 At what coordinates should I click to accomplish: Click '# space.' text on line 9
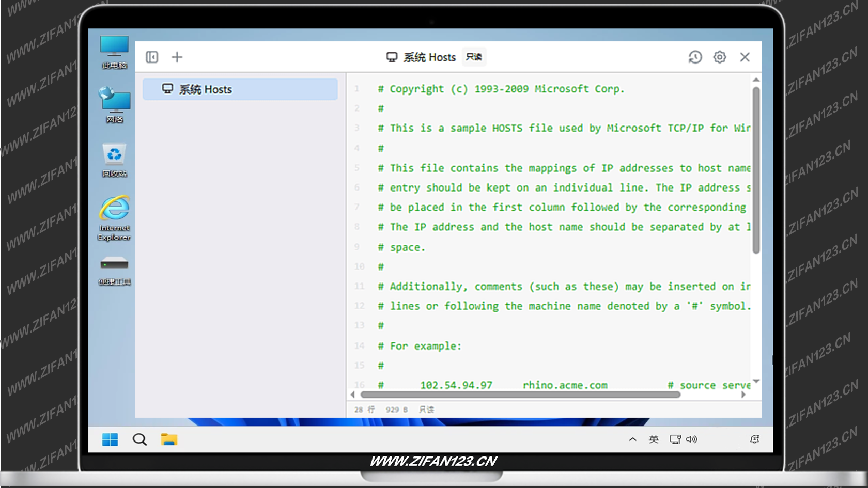click(x=401, y=247)
